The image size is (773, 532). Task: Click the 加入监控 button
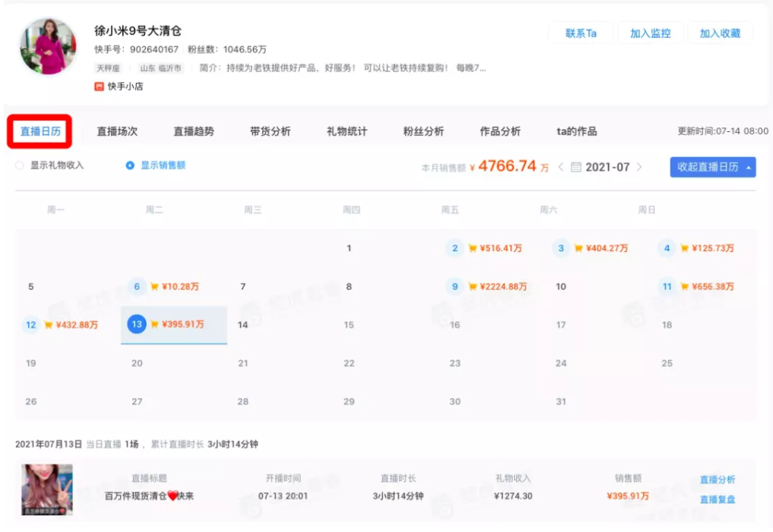tap(650, 33)
